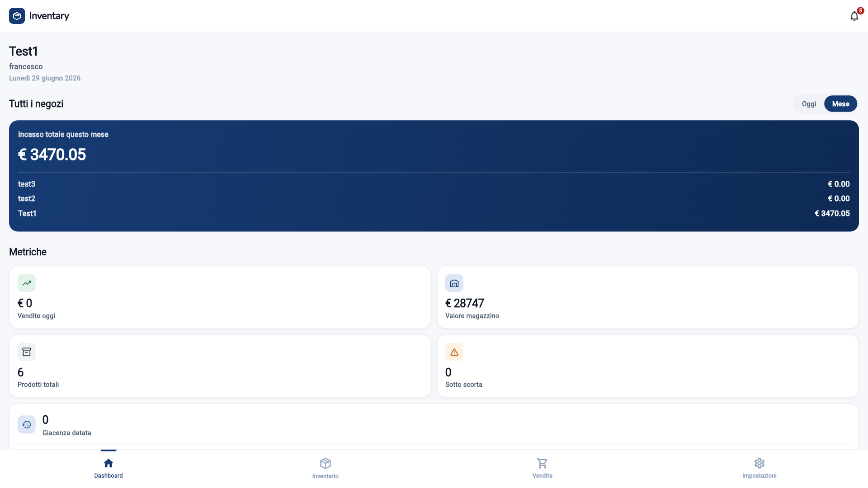
Task: Click the Metriche section heading
Action: pyautogui.click(x=28, y=252)
